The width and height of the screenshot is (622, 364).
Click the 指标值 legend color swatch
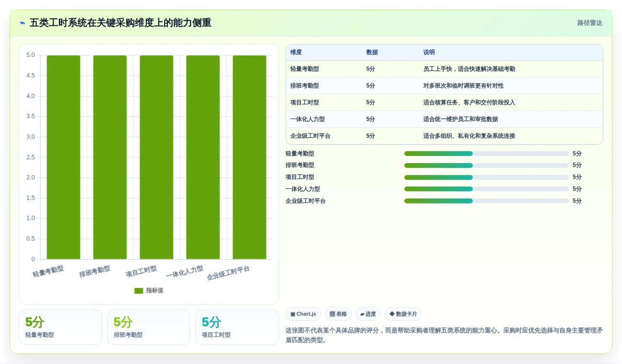point(139,290)
